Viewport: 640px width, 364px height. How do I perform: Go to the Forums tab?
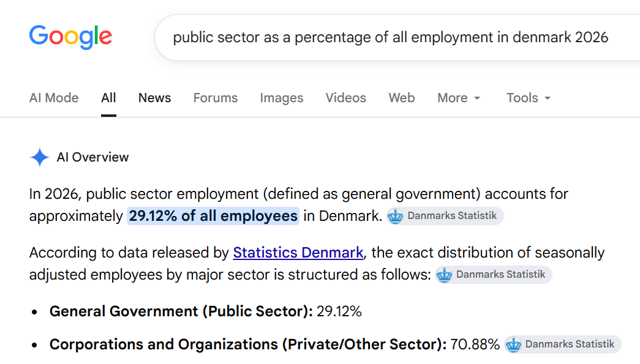coord(216,98)
